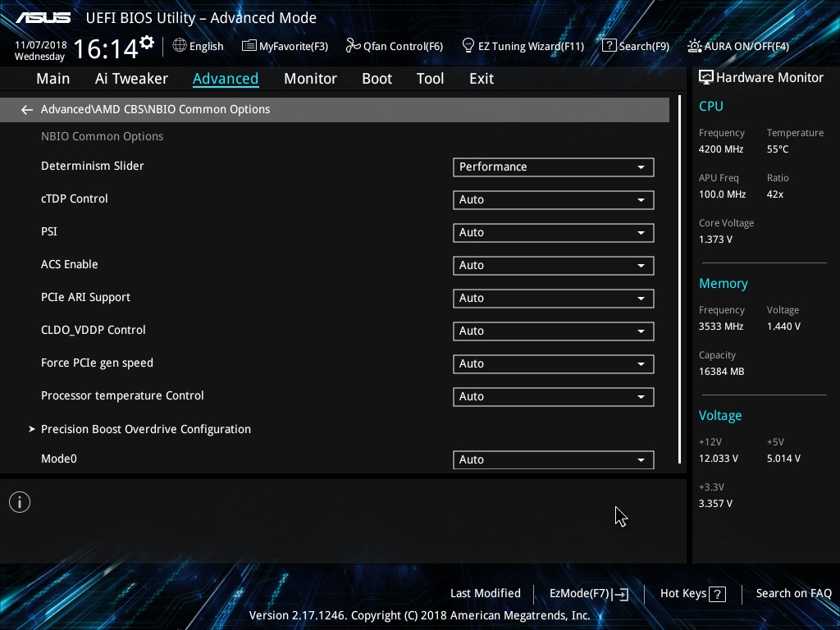Switch to the Monitor tab
840x630 pixels.
point(310,78)
